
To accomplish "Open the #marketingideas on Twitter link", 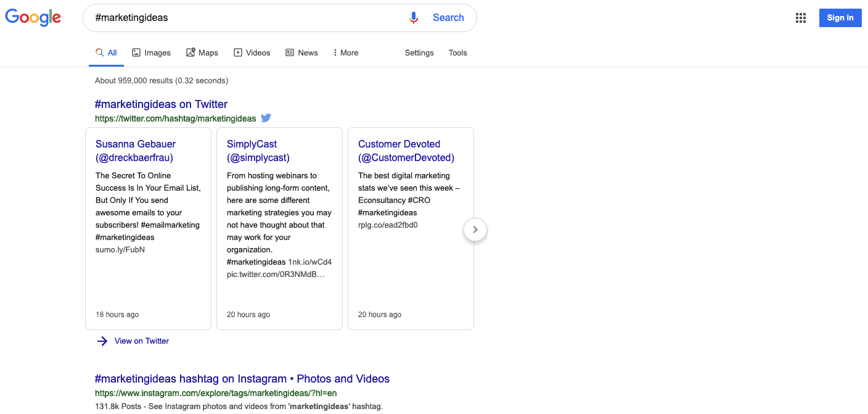I will (x=161, y=104).
